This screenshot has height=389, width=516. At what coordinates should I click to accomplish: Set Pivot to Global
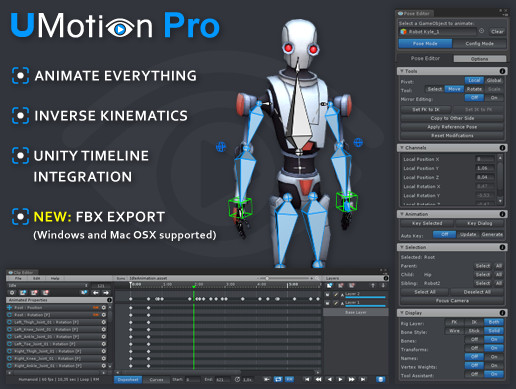[x=494, y=80]
